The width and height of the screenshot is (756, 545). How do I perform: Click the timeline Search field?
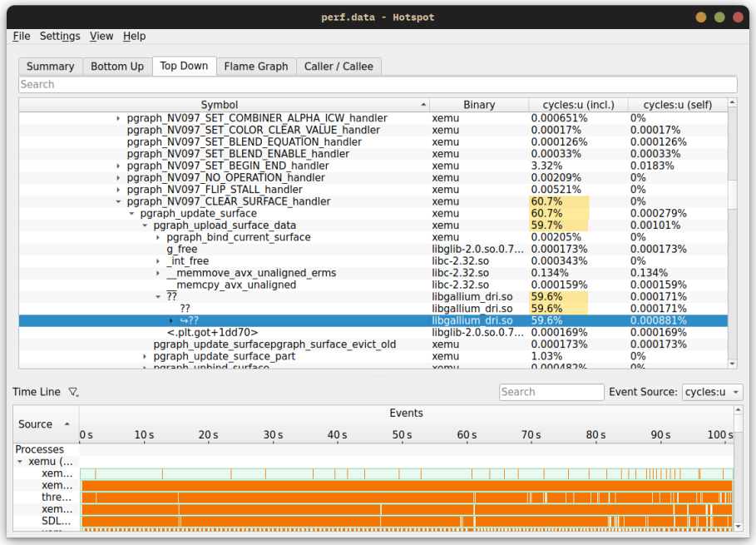point(551,391)
